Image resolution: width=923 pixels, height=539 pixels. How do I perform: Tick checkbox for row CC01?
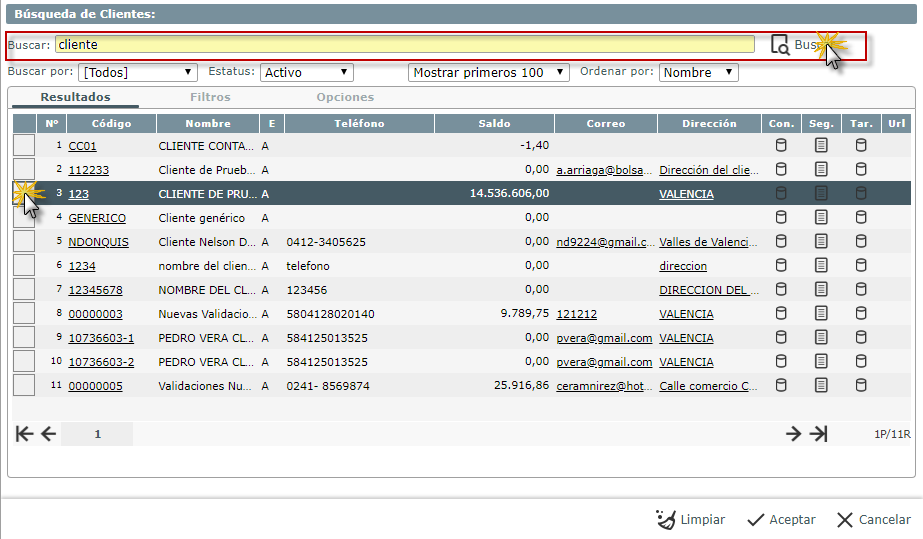click(x=24, y=145)
